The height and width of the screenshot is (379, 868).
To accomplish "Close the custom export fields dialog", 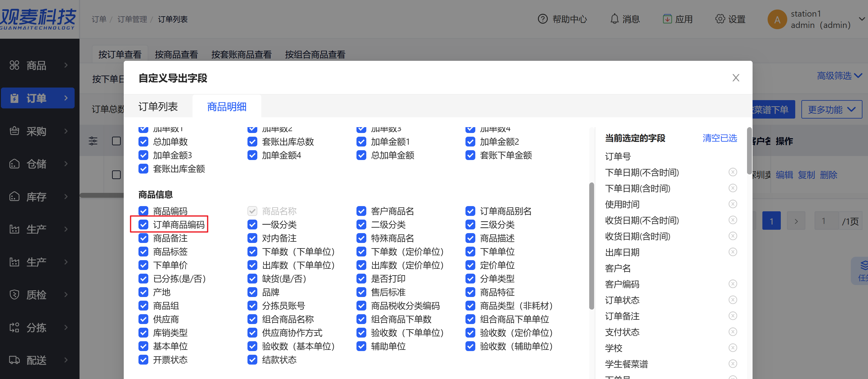I will pyautogui.click(x=736, y=78).
